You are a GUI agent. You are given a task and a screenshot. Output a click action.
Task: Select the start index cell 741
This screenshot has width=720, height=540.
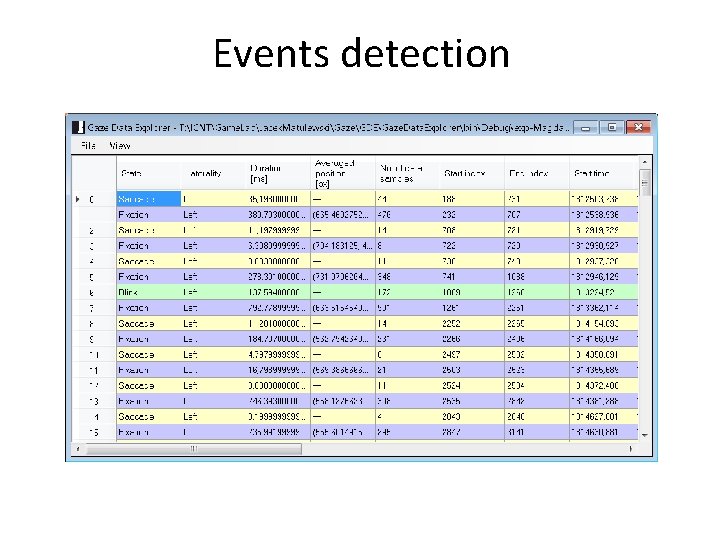tap(472, 276)
